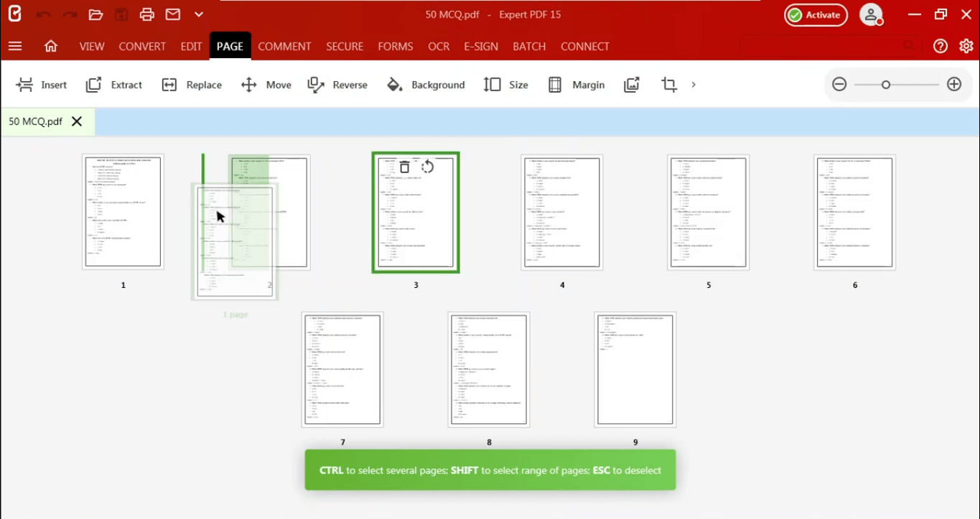
Task: Click the Replace pages tool
Action: click(192, 85)
